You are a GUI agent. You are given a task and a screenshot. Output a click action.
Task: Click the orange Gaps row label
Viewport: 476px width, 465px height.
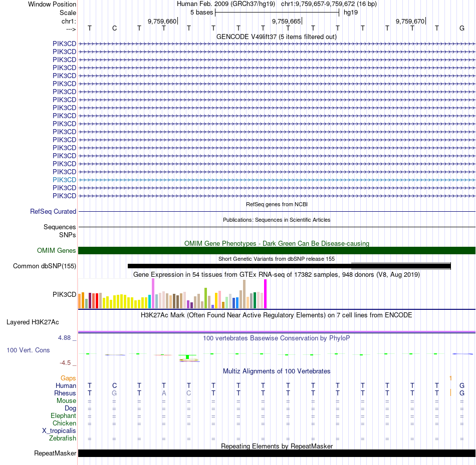[68, 378]
